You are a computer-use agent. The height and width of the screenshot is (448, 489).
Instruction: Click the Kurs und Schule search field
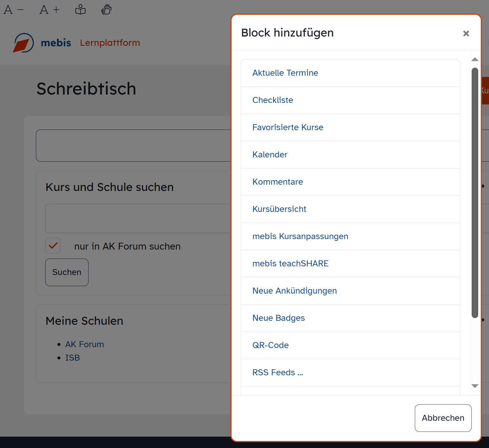point(138,218)
